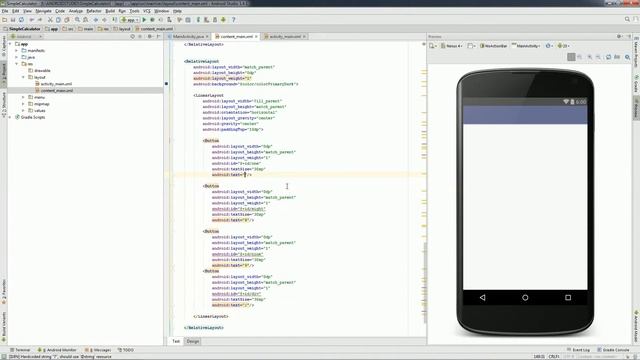This screenshot has height=360, width=640.
Task: Click the Undo arrow toolbar icon
Action: [31, 20]
